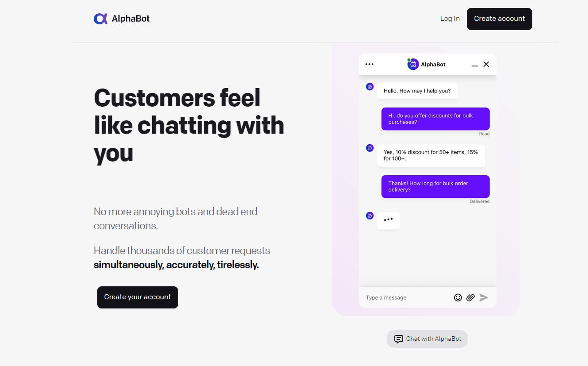
Task: Open the chat options ellipsis menu
Action: [x=369, y=64]
